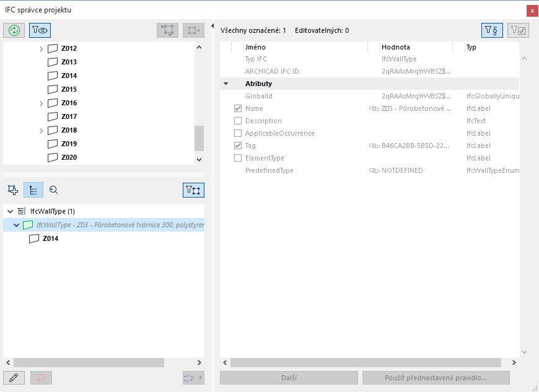
Task: Open the search magnifier in the type panel
Action: coord(53,190)
